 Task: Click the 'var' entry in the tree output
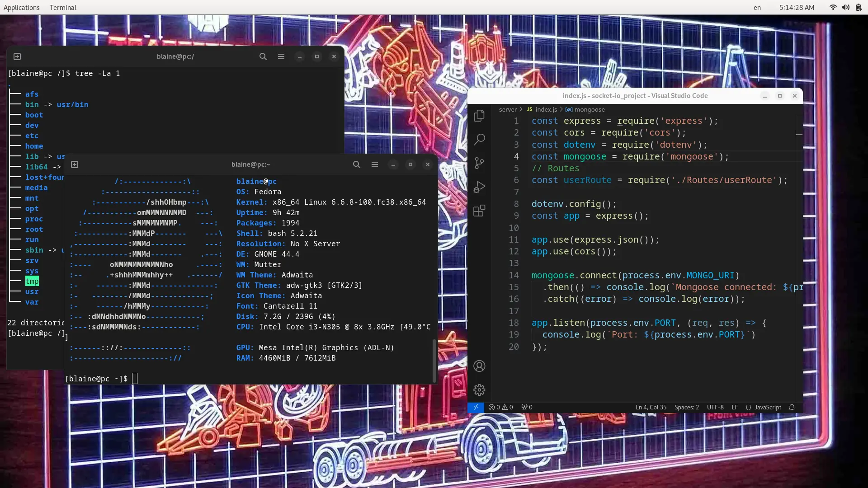(32, 302)
